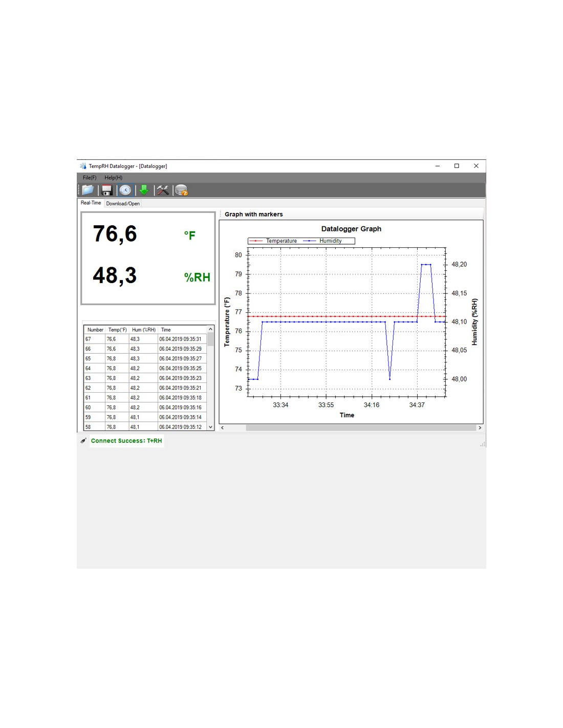Screen dimensions: 563x728
Task: Click the 48,20 humidity axis label
Action: point(459,265)
